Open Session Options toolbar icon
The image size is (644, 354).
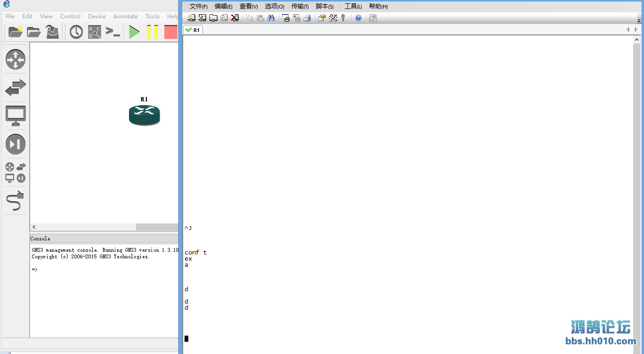click(322, 18)
